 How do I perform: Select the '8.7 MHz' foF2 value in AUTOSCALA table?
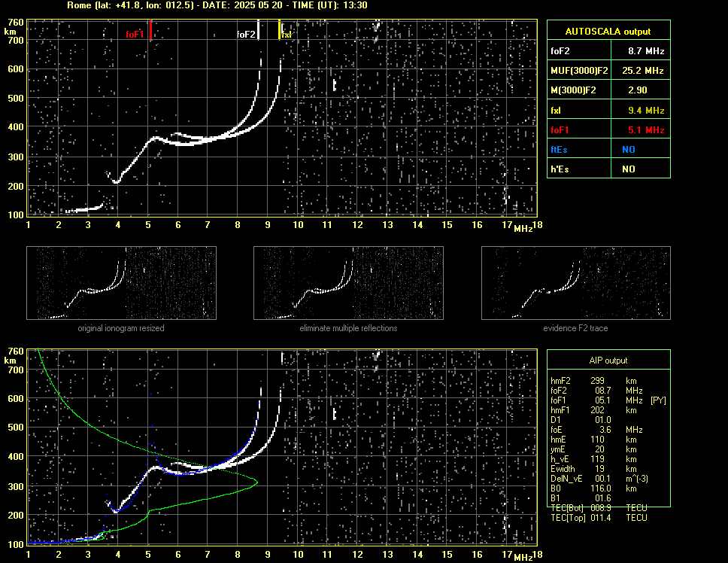(646, 51)
